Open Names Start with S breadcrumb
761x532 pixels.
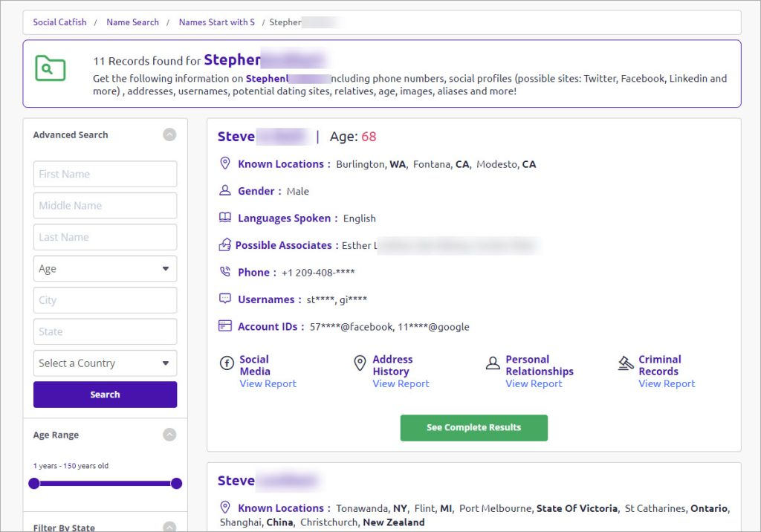216,22
